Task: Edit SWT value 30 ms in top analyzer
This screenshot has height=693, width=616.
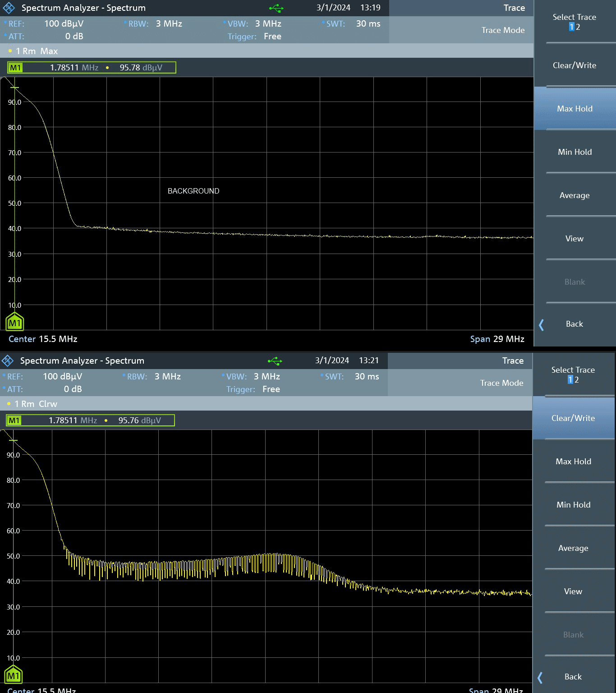Action: point(368,24)
